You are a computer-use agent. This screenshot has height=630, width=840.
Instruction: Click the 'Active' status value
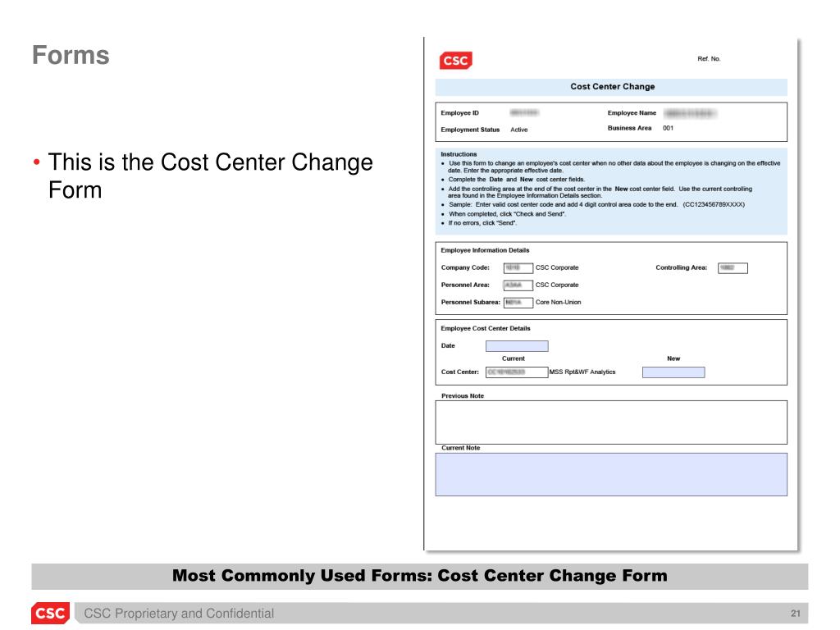(x=518, y=130)
